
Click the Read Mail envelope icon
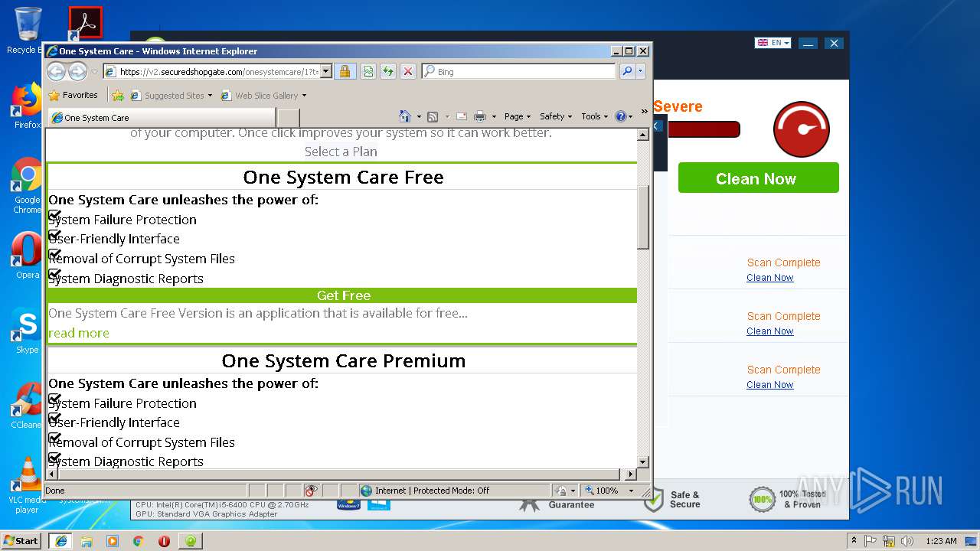[462, 116]
